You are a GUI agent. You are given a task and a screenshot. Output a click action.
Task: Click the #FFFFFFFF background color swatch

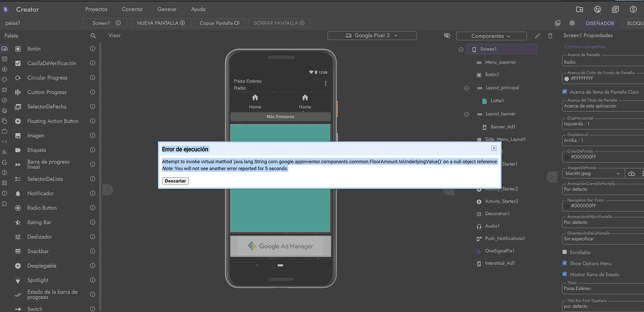coord(567,79)
